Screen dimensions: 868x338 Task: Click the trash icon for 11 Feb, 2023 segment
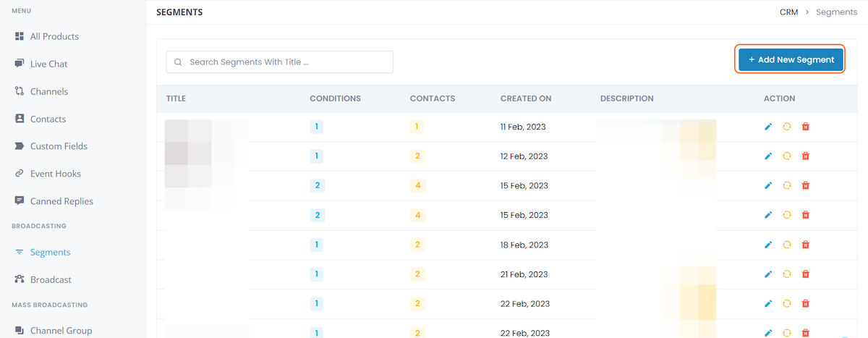pos(806,127)
